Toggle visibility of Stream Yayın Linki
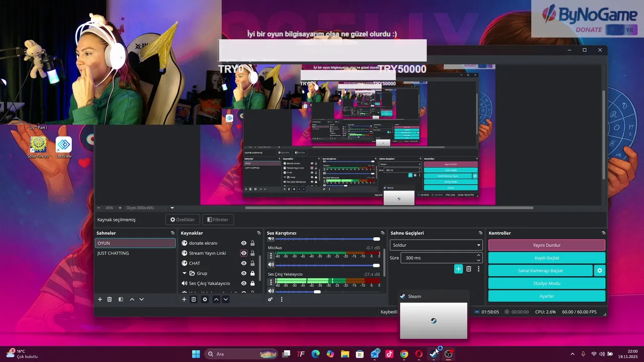The width and height of the screenshot is (644, 362). [244, 253]
